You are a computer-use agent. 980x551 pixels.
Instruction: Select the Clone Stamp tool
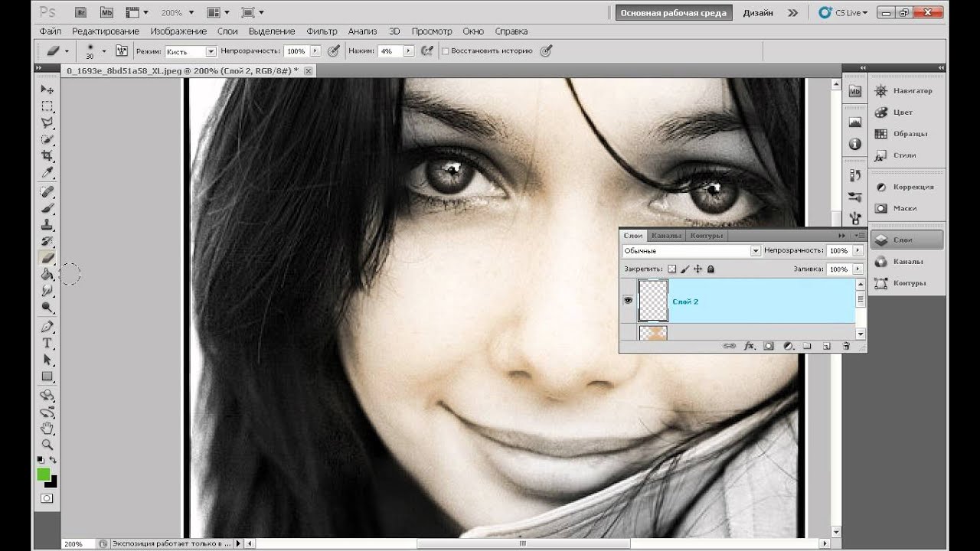pos(47,225)
